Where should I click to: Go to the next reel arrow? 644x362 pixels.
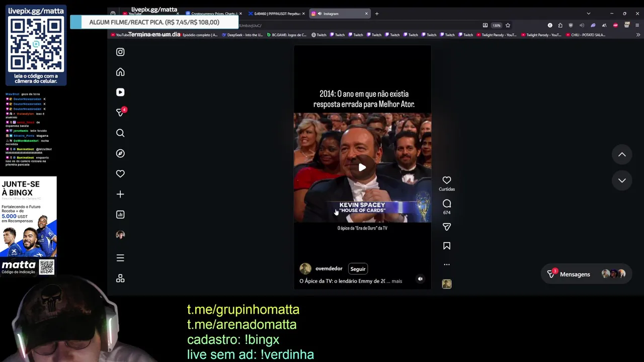pyautogui.click(x=622, y=180)
